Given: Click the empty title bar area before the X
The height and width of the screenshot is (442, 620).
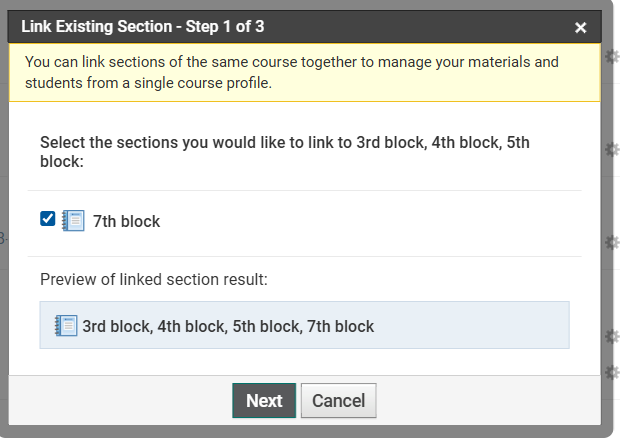Looking at the screenshot, I should [x=420, y=27].
